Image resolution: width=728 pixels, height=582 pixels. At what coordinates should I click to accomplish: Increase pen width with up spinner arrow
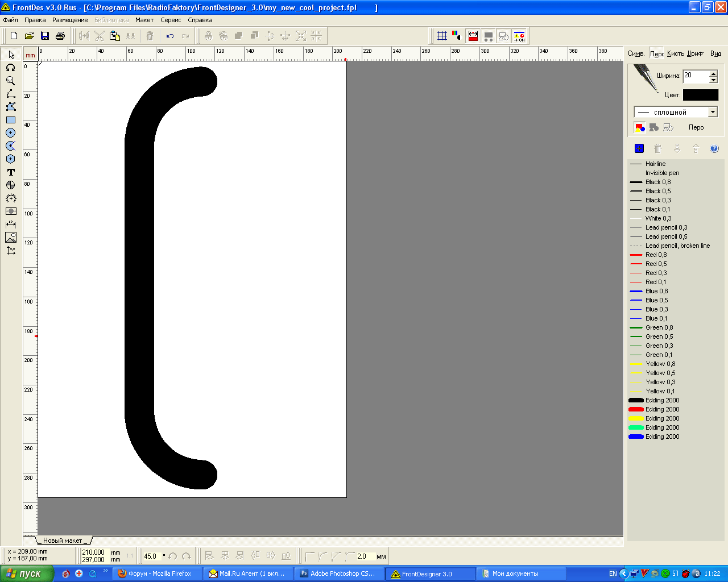[713, 73]
